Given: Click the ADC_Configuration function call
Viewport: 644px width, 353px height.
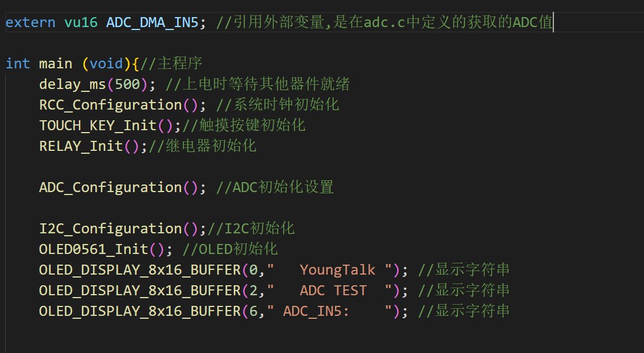Looking at the screenshot, I should click(x=111, y=187).
